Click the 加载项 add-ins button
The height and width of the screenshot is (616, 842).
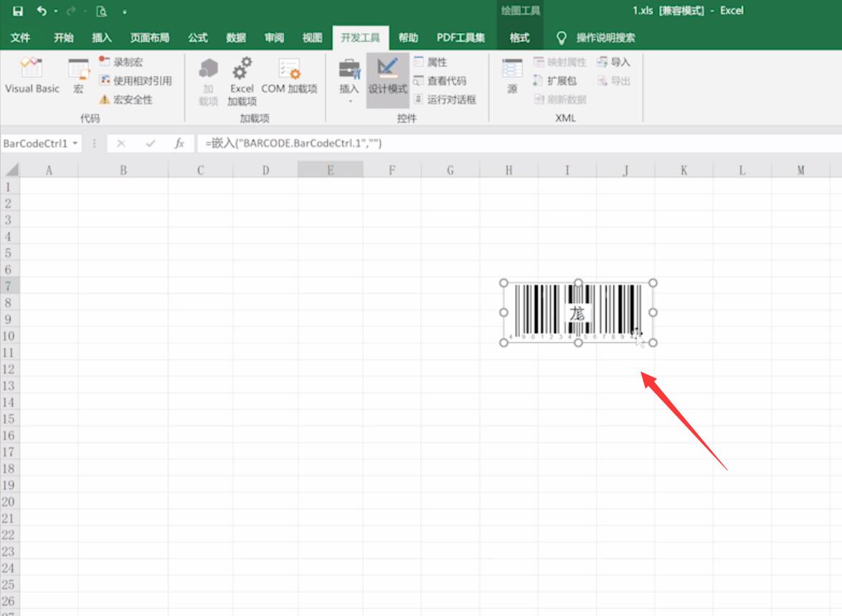click(209, 82)
